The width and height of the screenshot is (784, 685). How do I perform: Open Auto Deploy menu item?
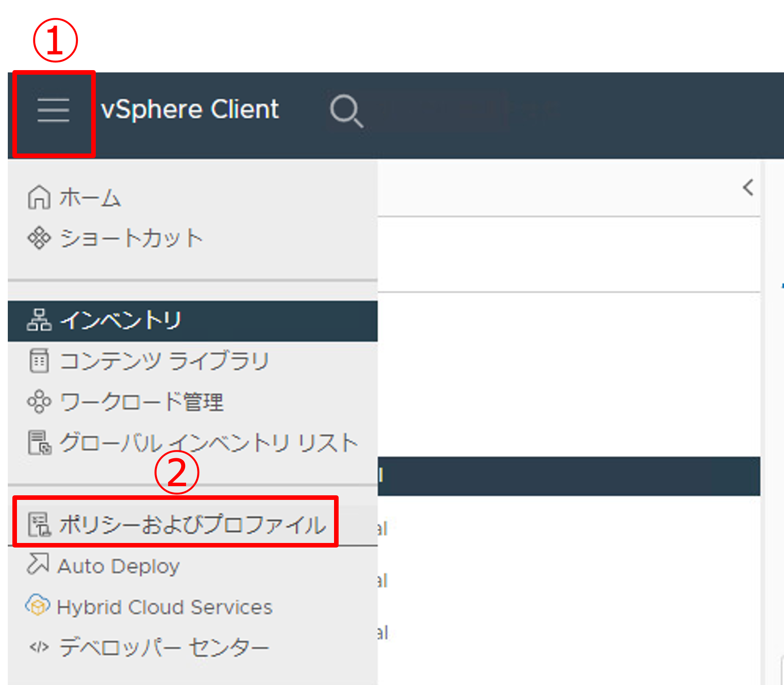[x=192, y=566]
